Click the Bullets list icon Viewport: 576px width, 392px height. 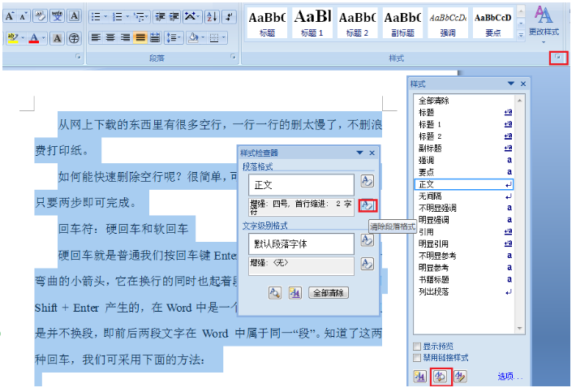click(96, 16)
